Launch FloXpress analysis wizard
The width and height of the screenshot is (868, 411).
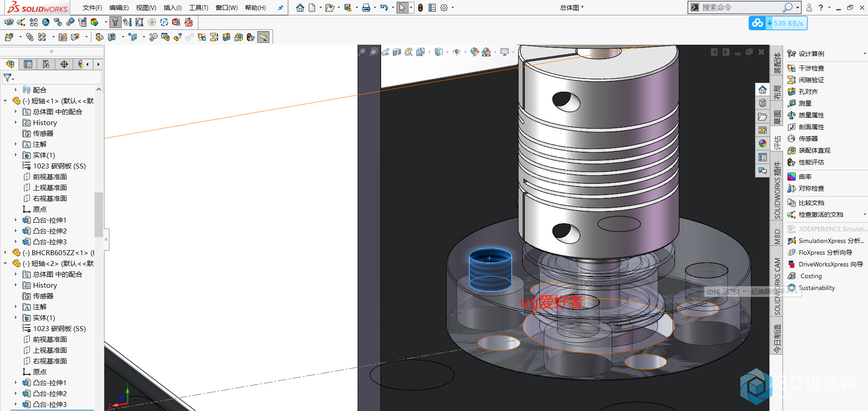tap(820, 252)
